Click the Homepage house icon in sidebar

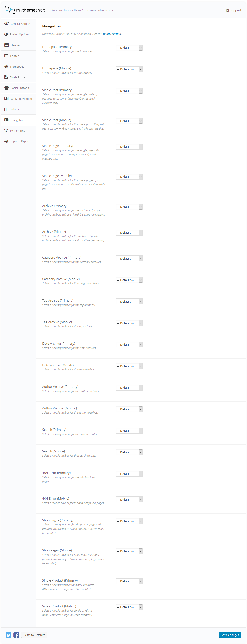pyautogui.click(x=6, y=67)
